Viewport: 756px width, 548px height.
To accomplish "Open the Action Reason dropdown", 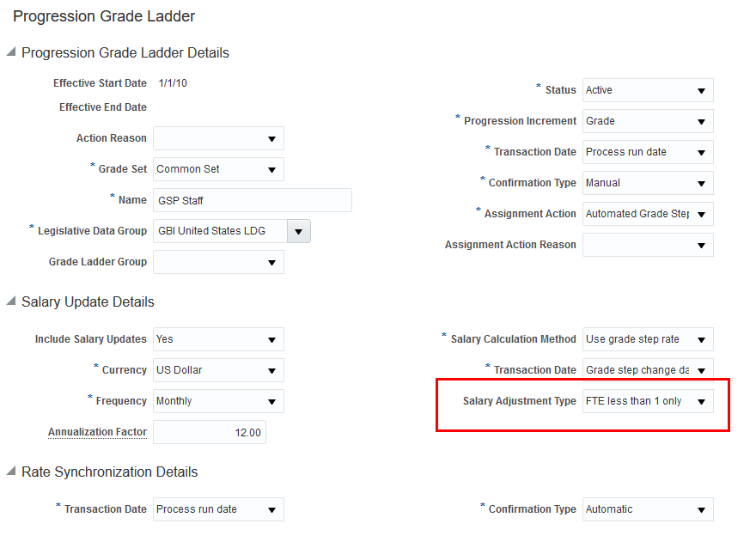I will 218,138.
